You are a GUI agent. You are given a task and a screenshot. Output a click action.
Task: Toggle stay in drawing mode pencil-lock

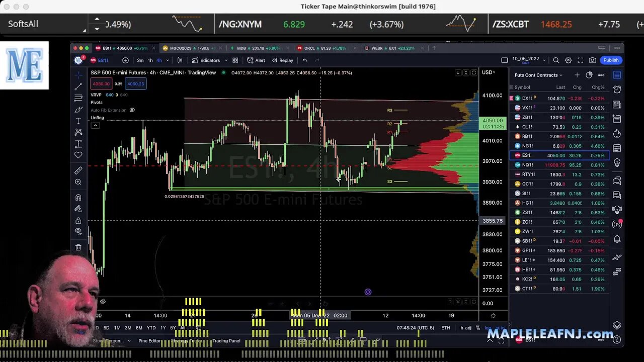coord(78,209)
